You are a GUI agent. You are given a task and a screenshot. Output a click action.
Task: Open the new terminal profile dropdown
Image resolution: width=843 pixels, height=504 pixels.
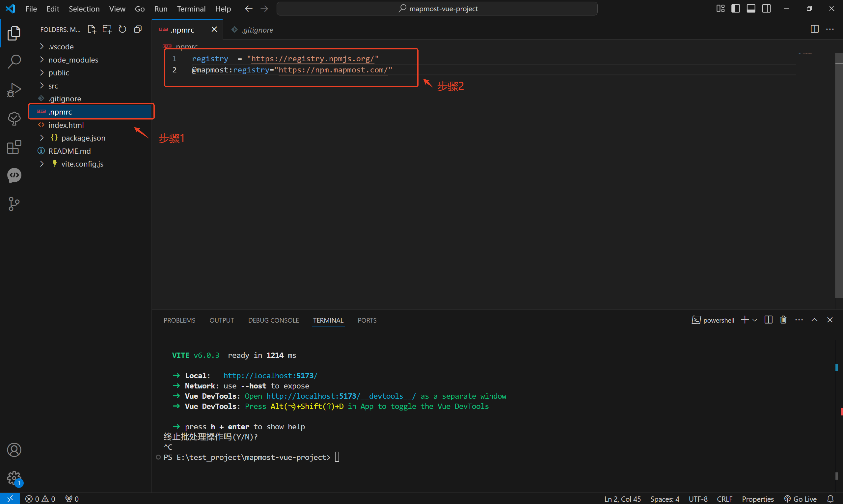[x=755, y=320]
